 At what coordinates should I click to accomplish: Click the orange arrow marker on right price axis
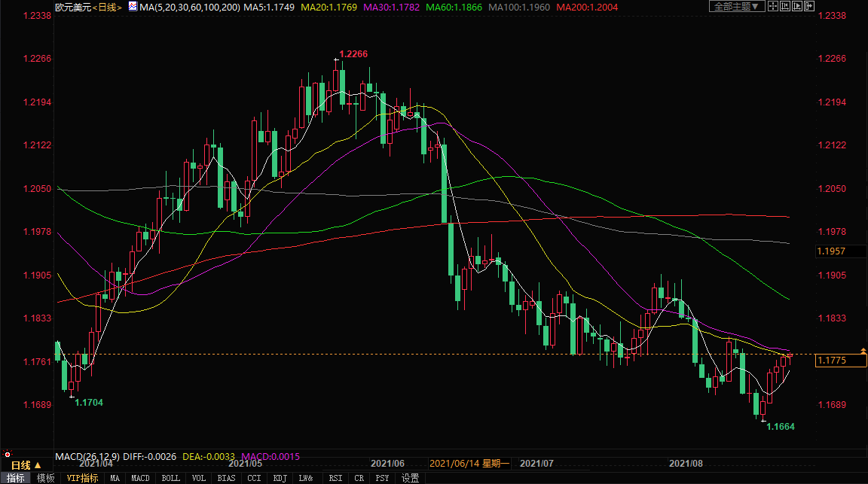tap(862, 351)
